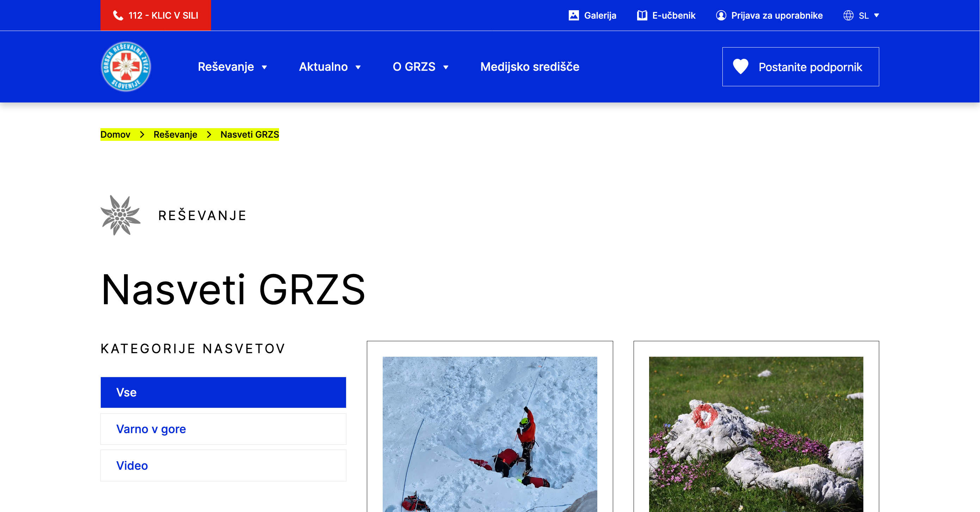
Task: Expand the O GRZS dropdown
Action: (445, 68)
